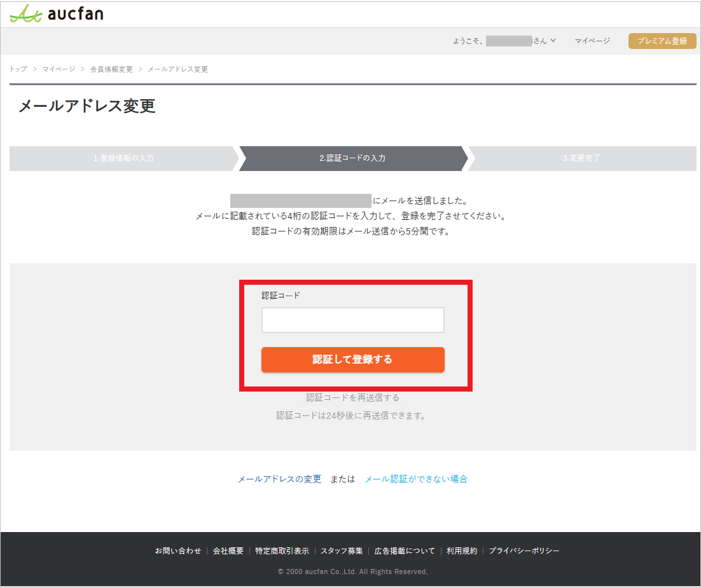Open the メールアドレスの変更 link
Image resolution: width=701 pixels, height=588 pixels.
(x=279, y=479)
